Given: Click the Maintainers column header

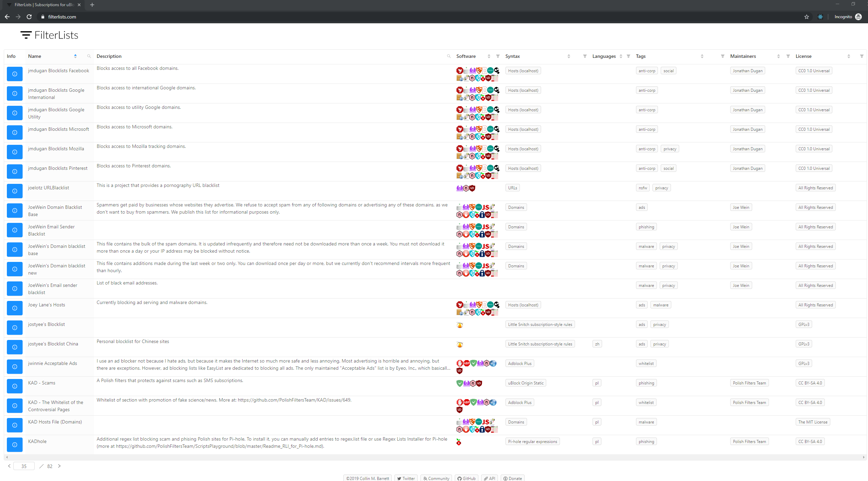Looking at the screenshot, I should 743,56.
